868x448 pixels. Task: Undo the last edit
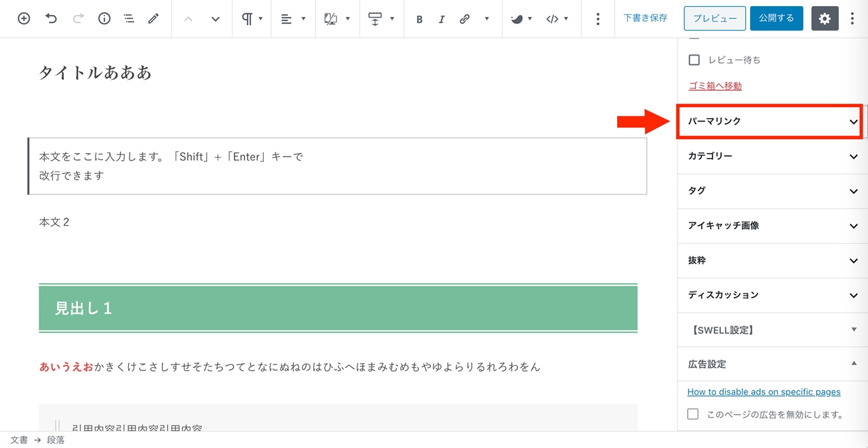pos(52,19)
